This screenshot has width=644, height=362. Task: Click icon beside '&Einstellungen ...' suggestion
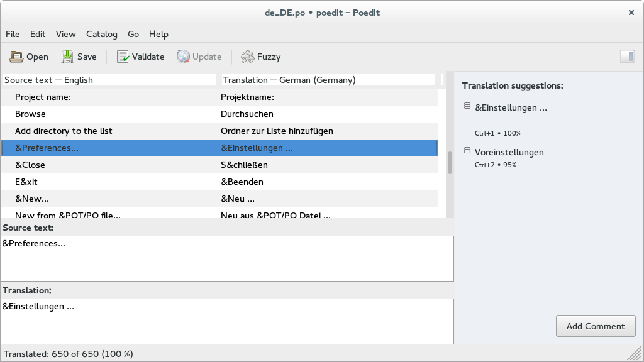coord(467,106)
